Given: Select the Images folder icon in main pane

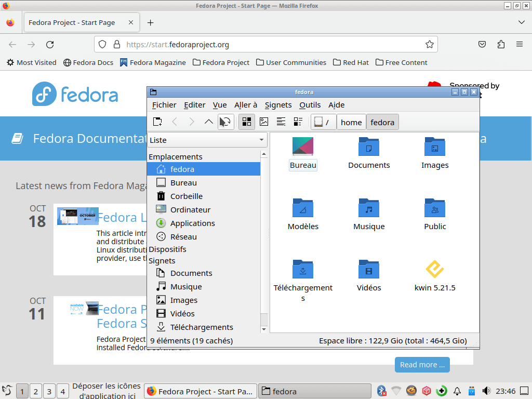Looking at the screenshot, I should click(435, 147).
